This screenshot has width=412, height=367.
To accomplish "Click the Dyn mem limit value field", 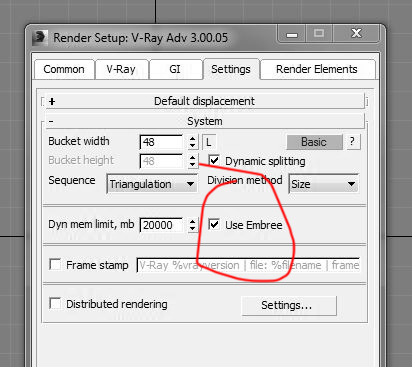I will (161, 225).
